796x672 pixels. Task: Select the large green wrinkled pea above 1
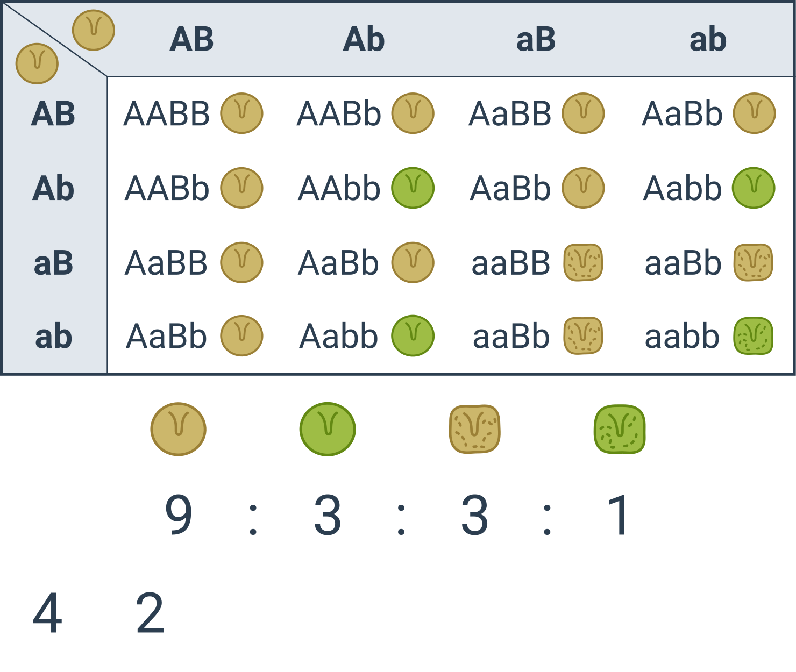click(620, 430)
